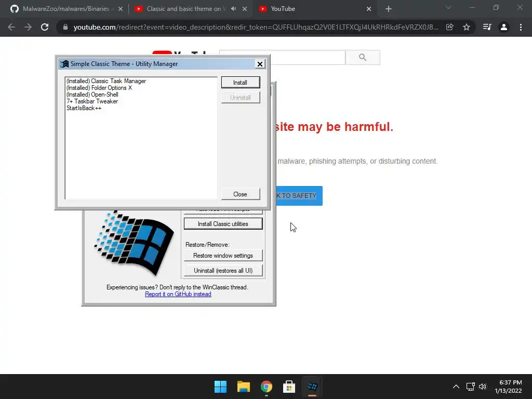This screenshot has width=532, height=399.
Task: Go back in Chrome browser history
Action: 11,27
